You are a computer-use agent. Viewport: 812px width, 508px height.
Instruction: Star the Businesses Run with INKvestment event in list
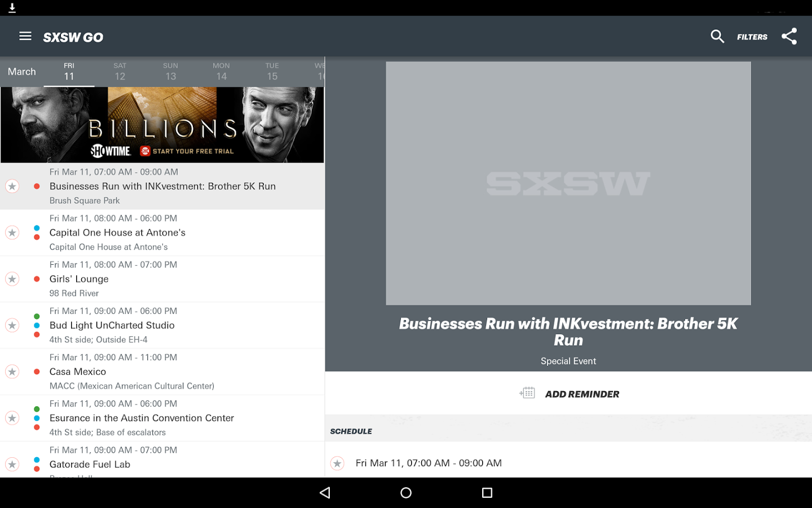[x=12, y=186]
